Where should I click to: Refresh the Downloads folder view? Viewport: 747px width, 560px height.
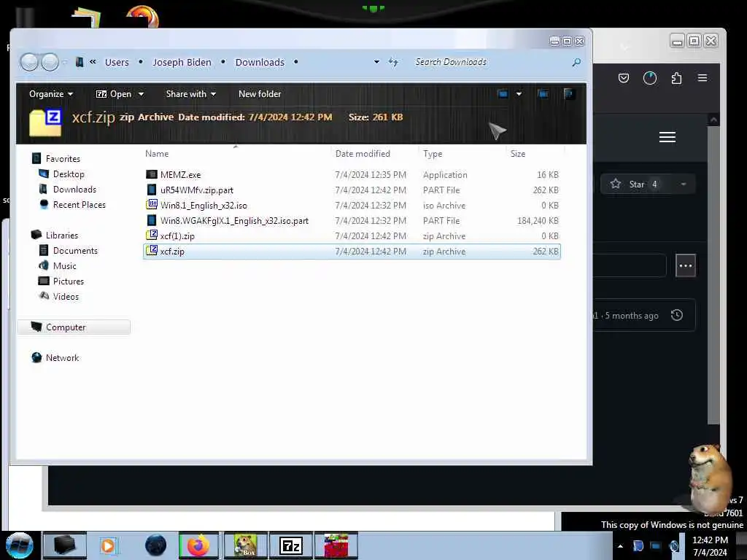[x=393, y=62]
